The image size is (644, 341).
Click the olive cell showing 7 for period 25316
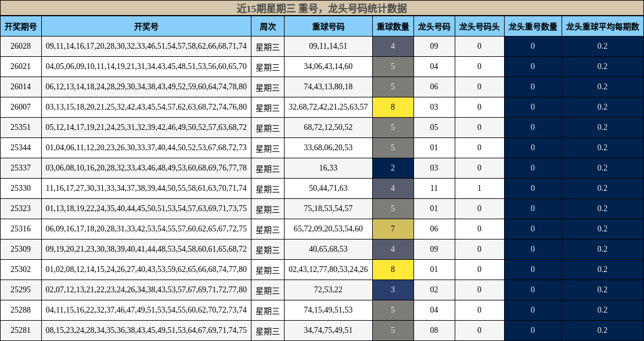[x=393, y=228]
